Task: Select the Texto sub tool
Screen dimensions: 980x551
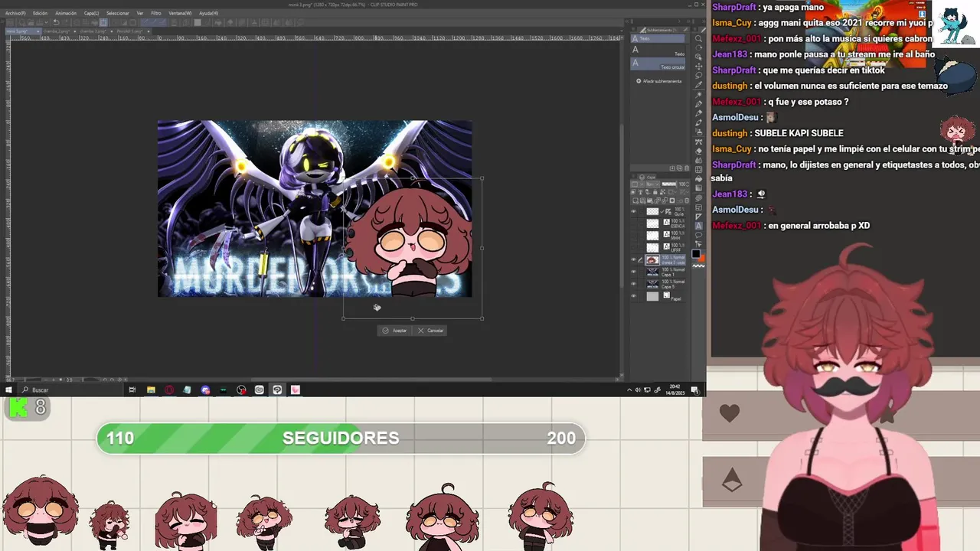Action: tap(658, 51)
